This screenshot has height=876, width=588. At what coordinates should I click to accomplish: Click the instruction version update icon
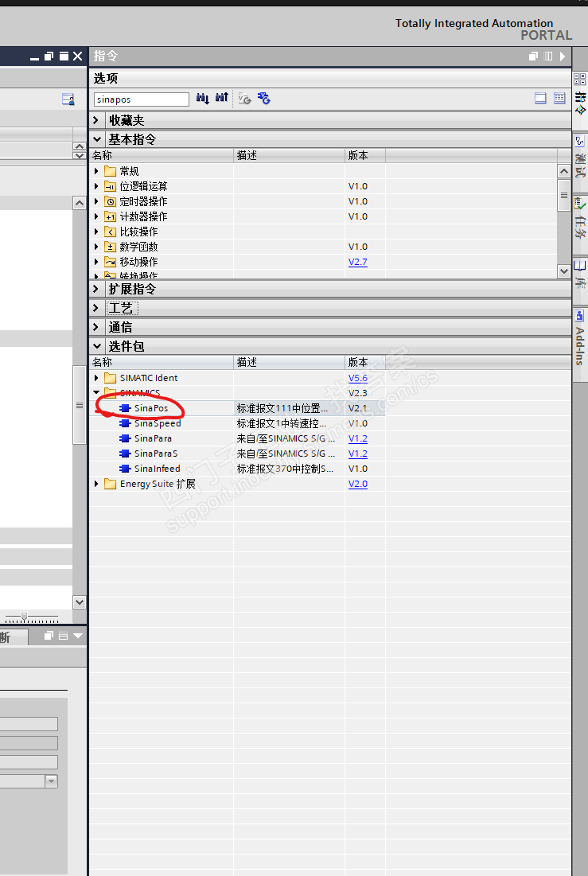(244, 99)
